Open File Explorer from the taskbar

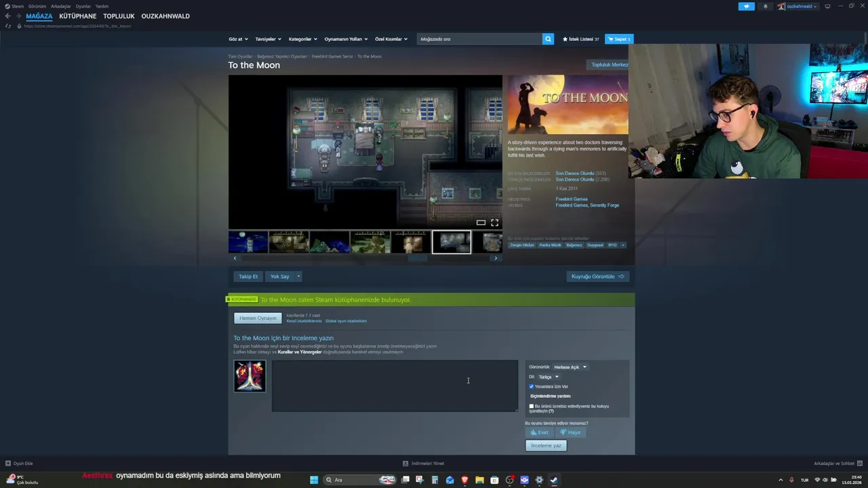click(479, 480)
